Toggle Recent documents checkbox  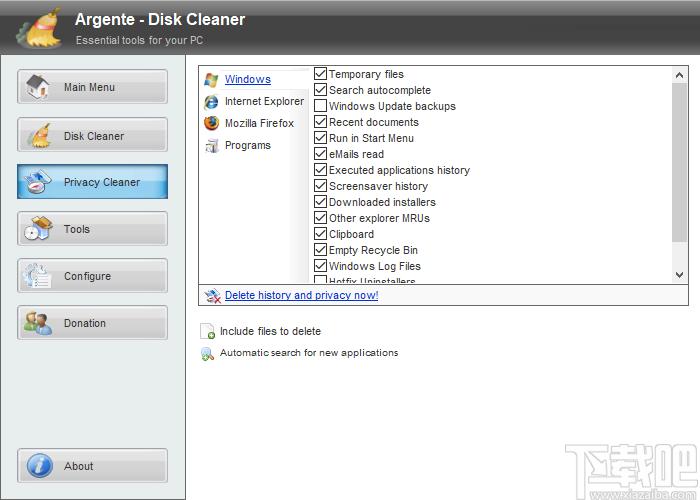(321, 121)
